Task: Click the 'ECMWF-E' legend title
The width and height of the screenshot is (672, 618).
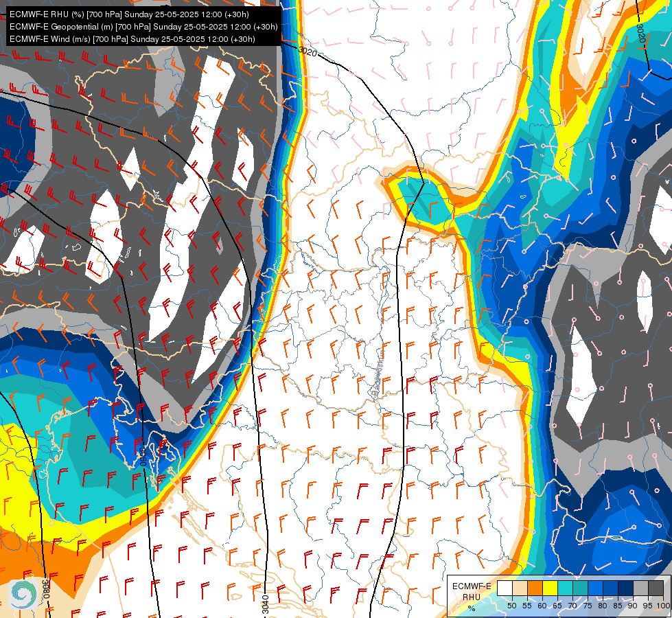Action: [472, 586]
